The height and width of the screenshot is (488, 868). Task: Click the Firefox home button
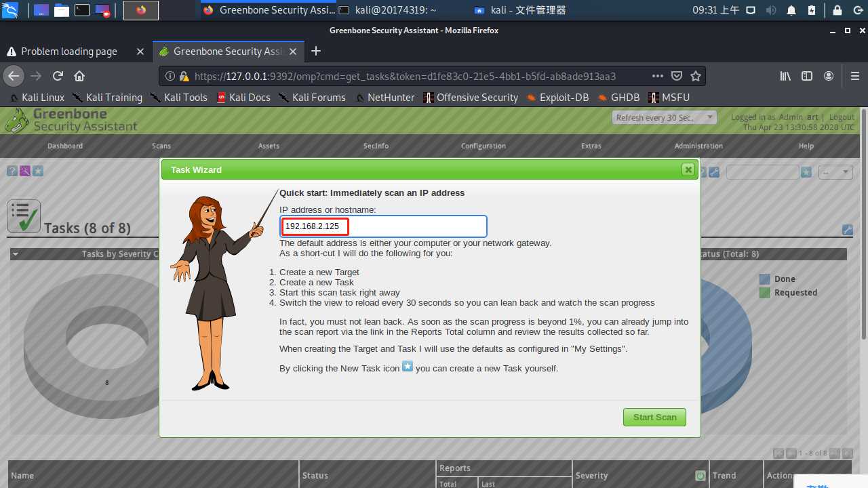(x=79, y=76)
